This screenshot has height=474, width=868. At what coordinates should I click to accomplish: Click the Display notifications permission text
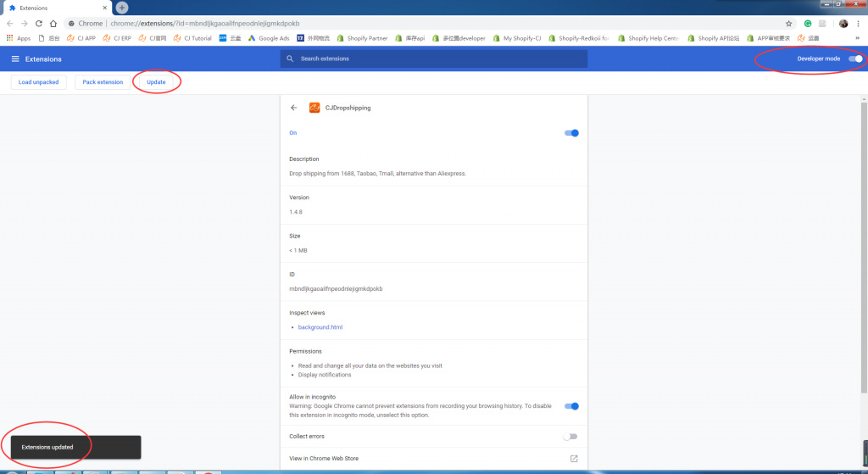(325, 375)
